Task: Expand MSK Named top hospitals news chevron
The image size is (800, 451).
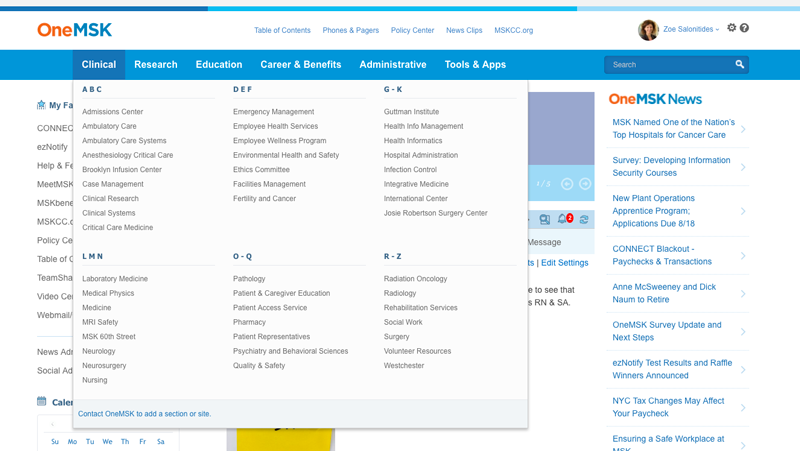Action: 743,129
